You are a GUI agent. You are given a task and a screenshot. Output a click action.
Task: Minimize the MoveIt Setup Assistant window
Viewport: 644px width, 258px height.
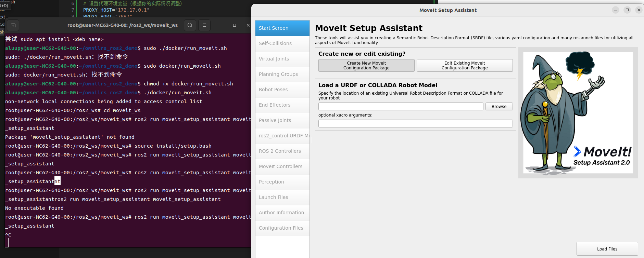coord(616,10)
